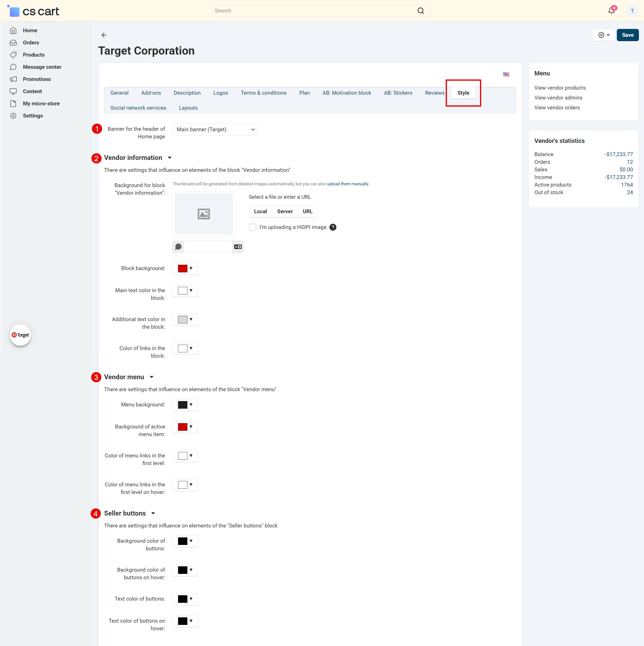Switch to the Terms & conditions tab

pos(264,93)
